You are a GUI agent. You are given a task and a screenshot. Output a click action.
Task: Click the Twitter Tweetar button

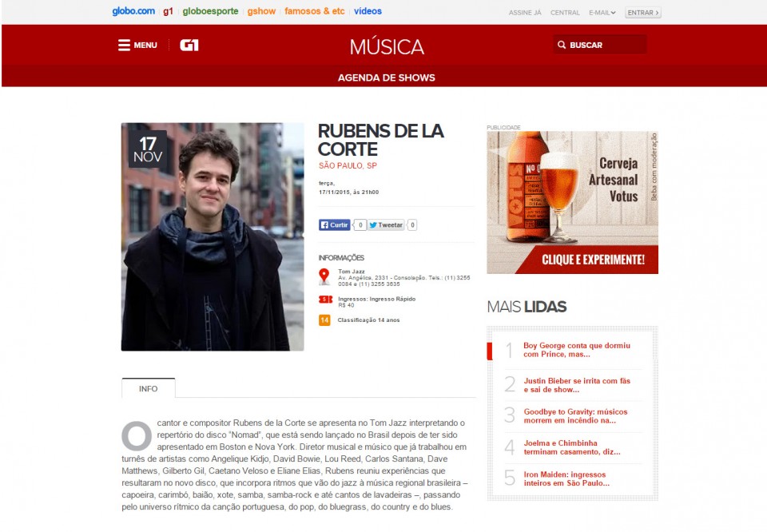386,225
